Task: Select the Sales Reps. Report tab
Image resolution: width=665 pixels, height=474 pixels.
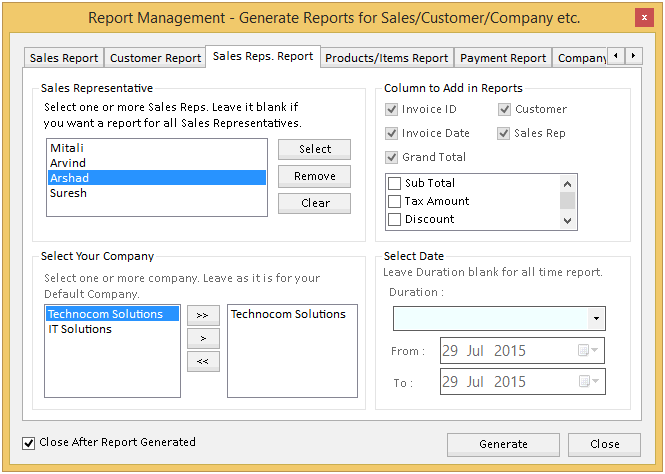Action: pos(263,56)
